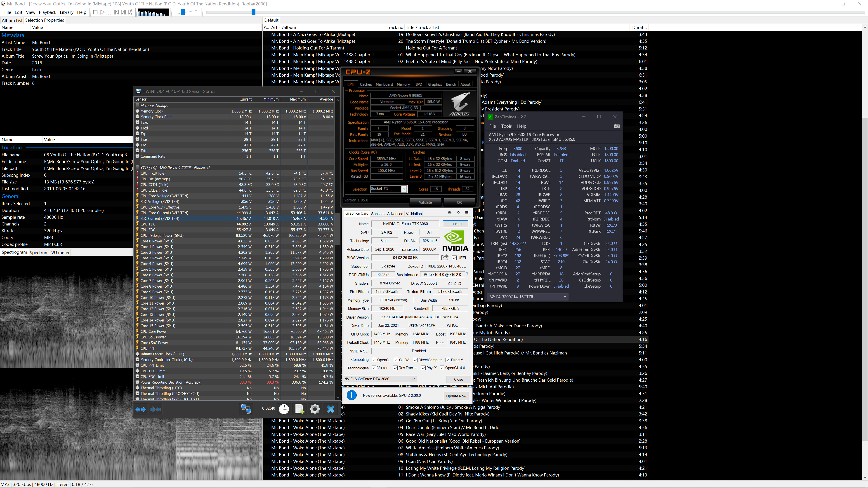Toggle the UEFI checkbox in GPU-Z
This screenshot has width=868, height=488.
click(455, 258)
